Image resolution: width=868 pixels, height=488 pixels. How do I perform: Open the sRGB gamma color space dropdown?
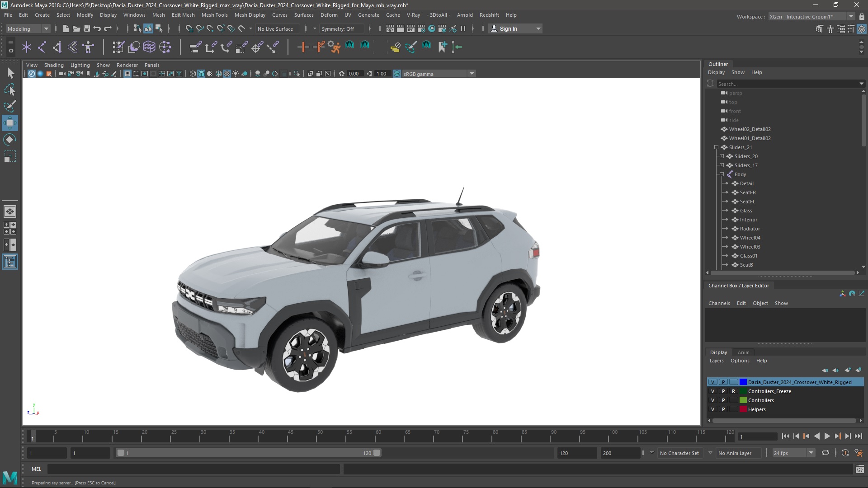point(439,74)
